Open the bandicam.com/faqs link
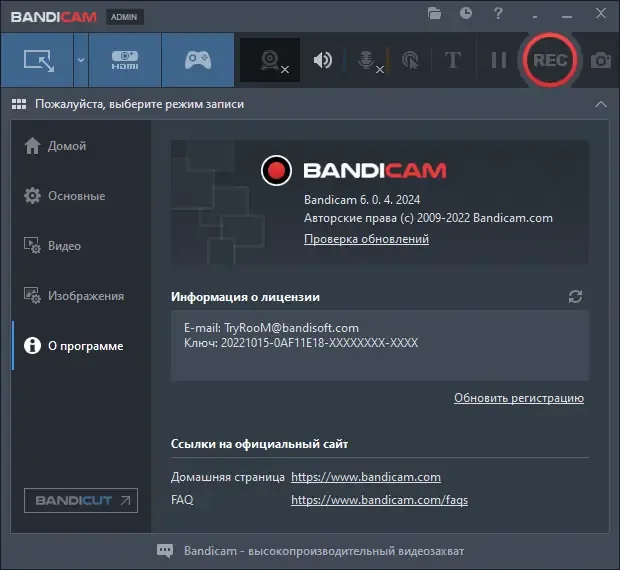The height and width of the screenshot is (570, 620). pos(379,500)
